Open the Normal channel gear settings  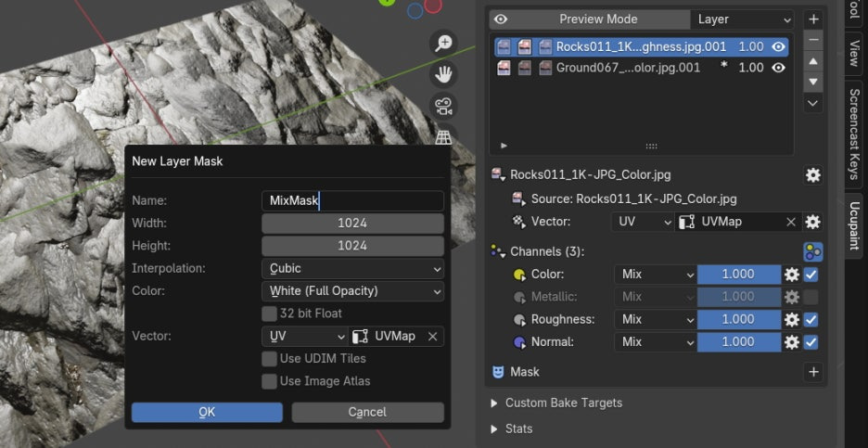click(x=792, y=342)
